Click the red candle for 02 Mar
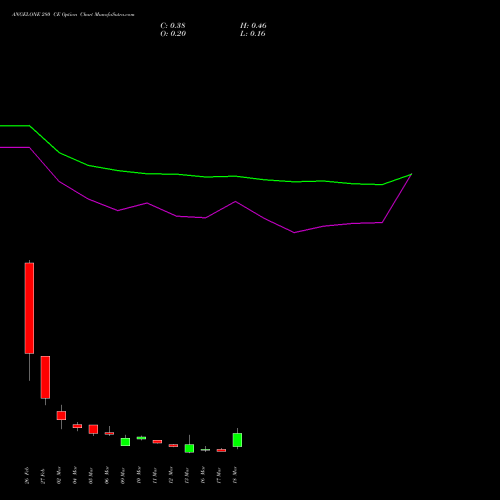The height and width of the screenshot is (500, 500). [x=61, y=415]
